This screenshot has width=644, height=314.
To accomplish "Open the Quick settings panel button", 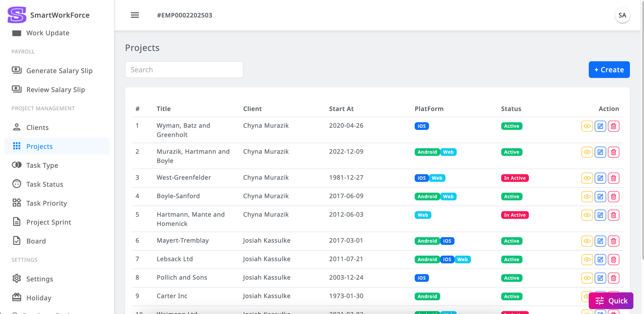I will point(611,301).
